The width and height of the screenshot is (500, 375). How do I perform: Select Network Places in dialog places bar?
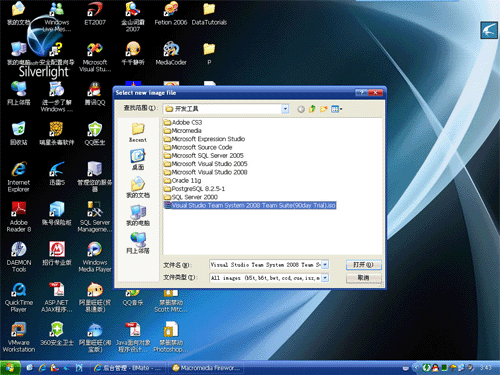pyautogui.click(x=138, y=243)
